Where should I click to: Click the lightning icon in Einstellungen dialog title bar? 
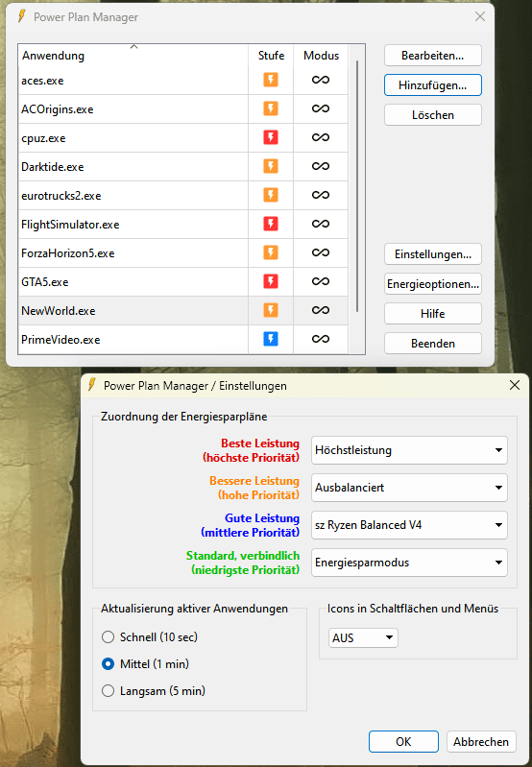click(x=91, y=385)
